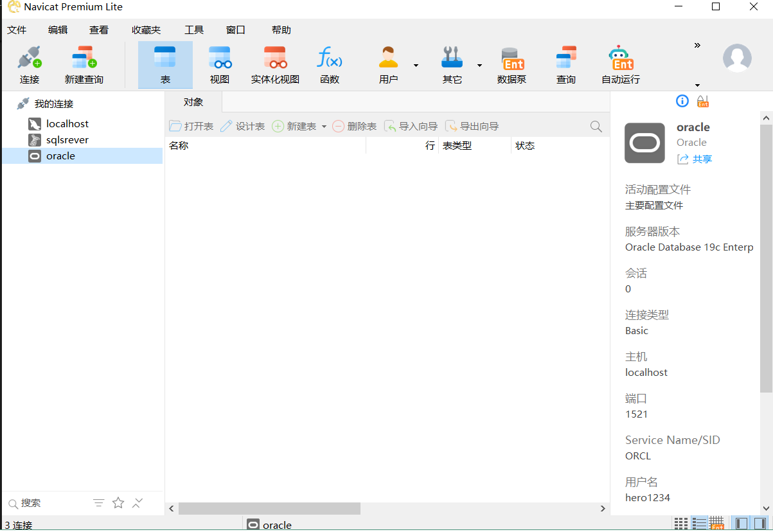Open the 查看 menu

pyautogui.click(x=99, y=30)
